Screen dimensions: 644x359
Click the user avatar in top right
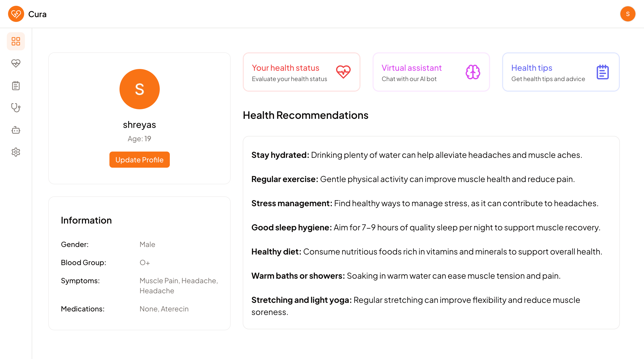(x=628, y=14)
